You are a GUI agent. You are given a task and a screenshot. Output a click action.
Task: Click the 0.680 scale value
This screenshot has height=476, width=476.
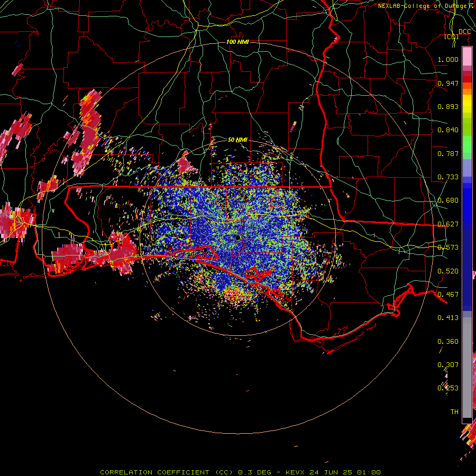(x=448, y=200)
